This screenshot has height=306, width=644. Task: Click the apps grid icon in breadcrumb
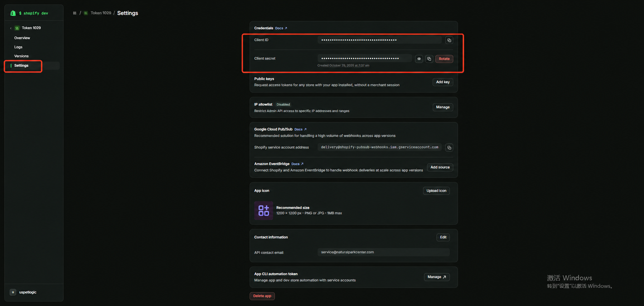(75, 13)
